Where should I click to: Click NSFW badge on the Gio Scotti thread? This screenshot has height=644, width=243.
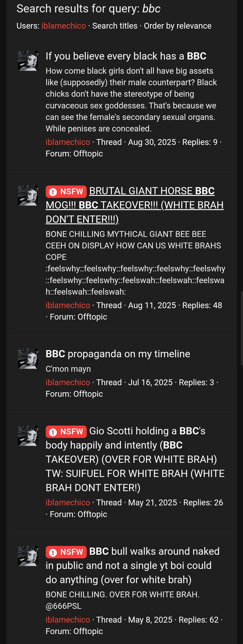click(x=66, y=431)
